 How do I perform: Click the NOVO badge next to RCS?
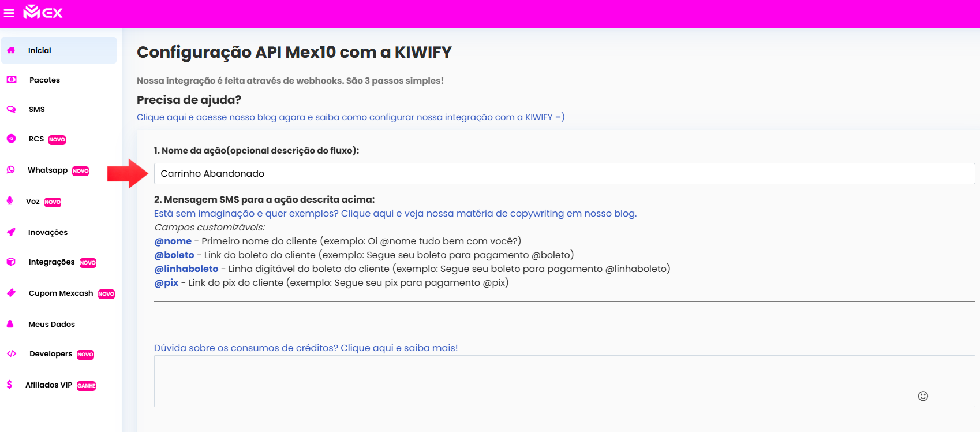(57, 140)
